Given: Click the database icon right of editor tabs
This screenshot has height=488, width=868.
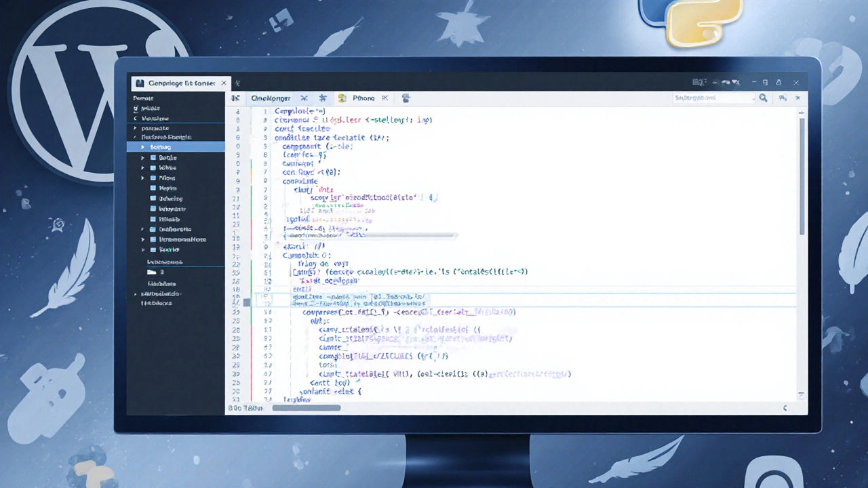Looking at the screenshot, I should click(x=406, y=98).
